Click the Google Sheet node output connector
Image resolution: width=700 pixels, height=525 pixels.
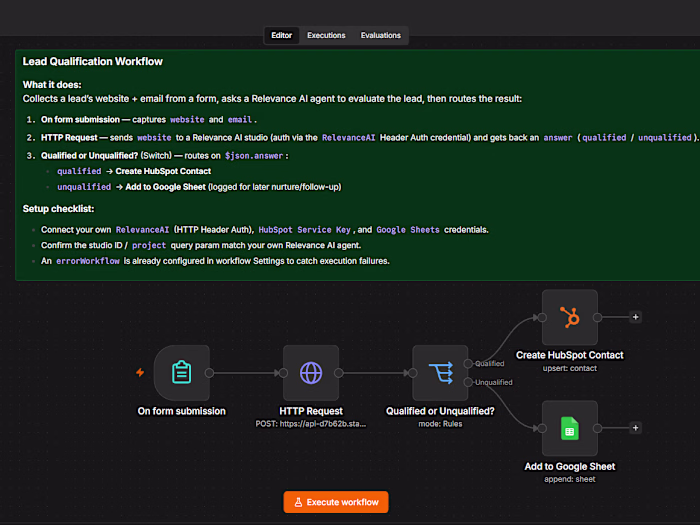point(597,428)
